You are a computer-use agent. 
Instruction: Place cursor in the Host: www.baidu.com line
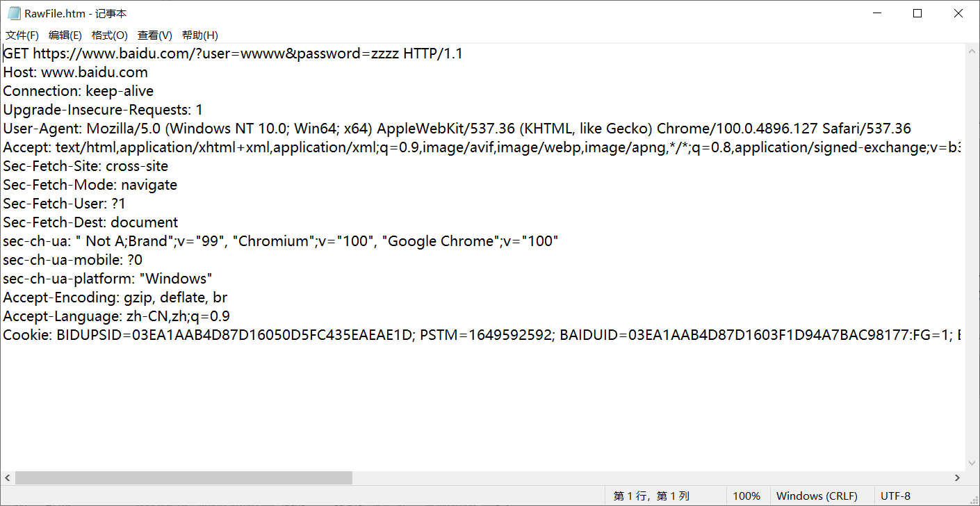point(75,72)
